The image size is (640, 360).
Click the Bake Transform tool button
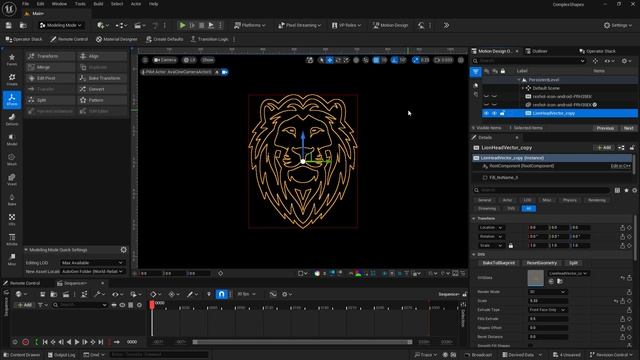(x=102, y=78)
